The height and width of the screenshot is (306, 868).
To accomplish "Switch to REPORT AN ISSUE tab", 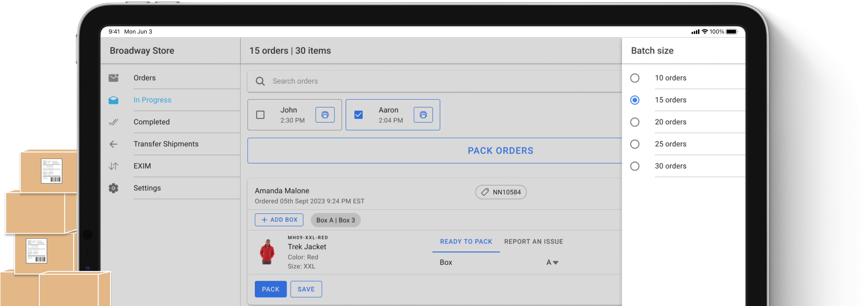I will point(533,242).
